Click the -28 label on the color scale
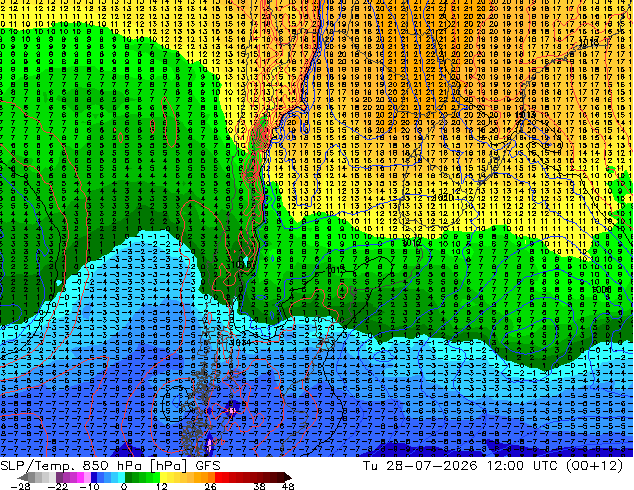The width and height of the screenshot is (634, 490). (20, 486)
